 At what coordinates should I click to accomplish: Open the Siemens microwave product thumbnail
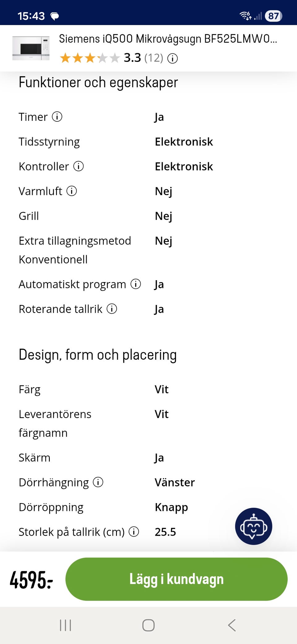tap(31, 48)
